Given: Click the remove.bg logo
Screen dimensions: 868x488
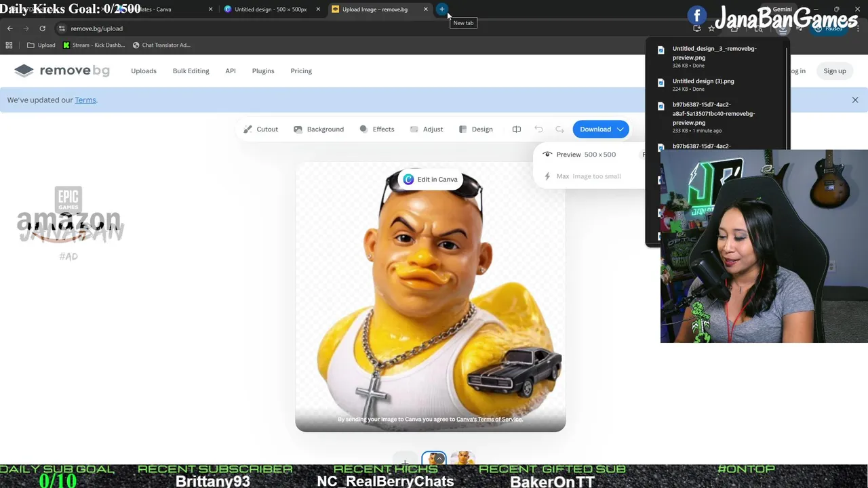Looking at the screenshot, I should (62, 70).
